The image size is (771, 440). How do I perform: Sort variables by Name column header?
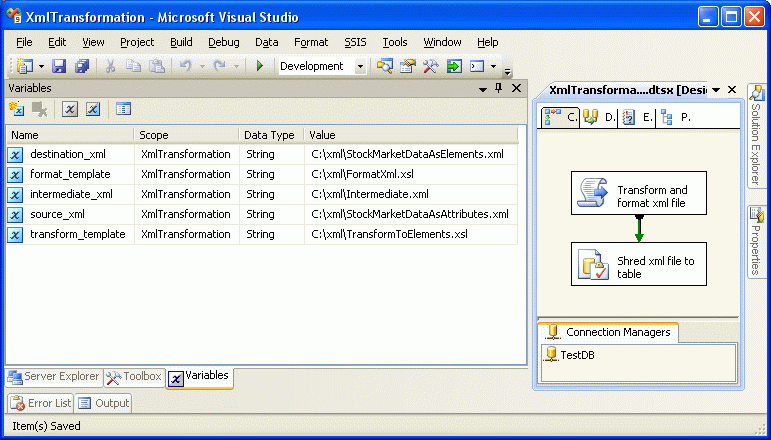pos(70,135)
